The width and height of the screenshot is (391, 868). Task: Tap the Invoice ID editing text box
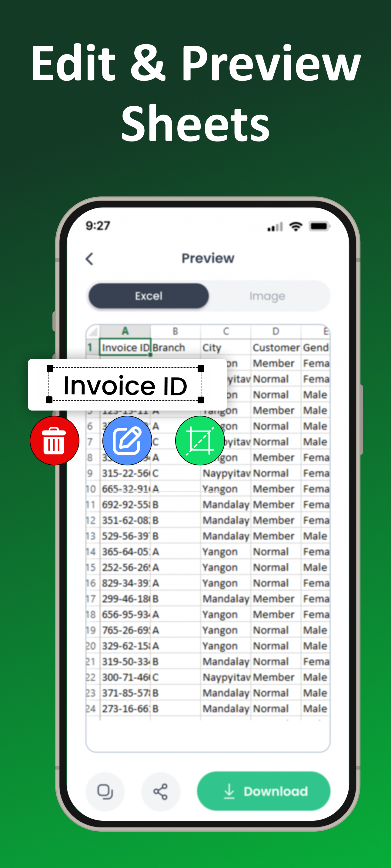click(x=125, y=384)
